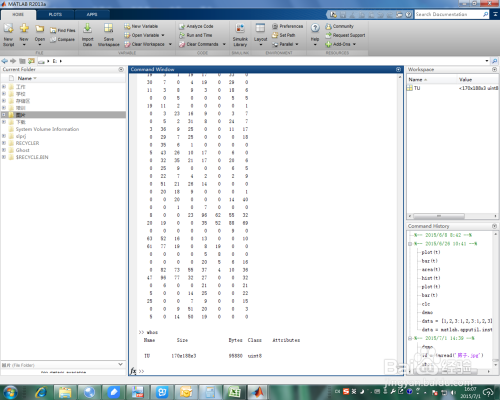Click the back arrow in address bar
The width and height of the screenshot is (500, 400).
[5, 61]
